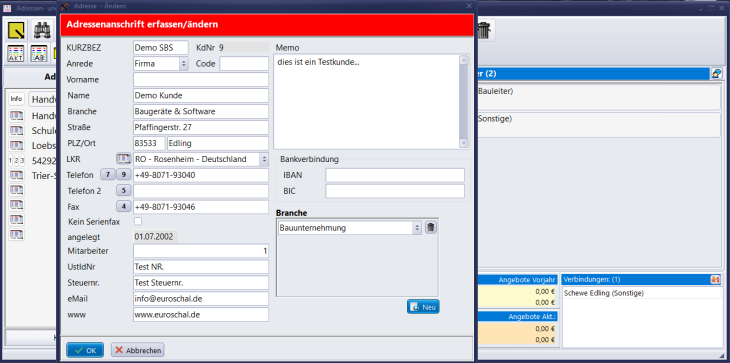Click the Info icon in address list header

[x=16, y=99]
